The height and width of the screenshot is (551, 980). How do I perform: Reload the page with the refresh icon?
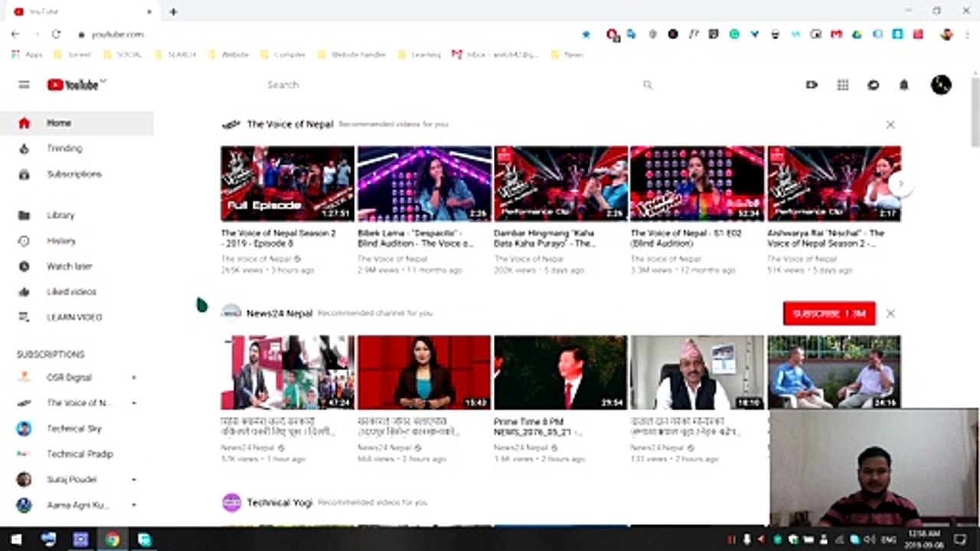click(x=56, y=34)
